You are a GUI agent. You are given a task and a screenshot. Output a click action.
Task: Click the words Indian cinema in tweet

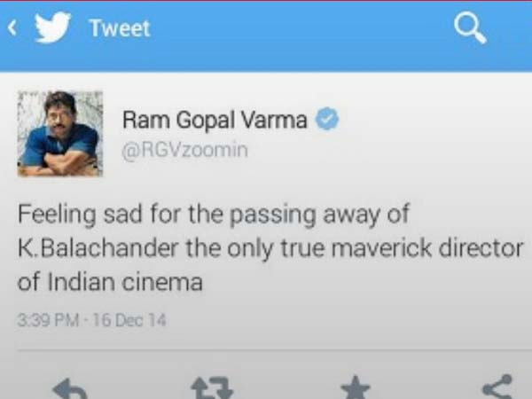pyautogui.click(x=125, y=282)
